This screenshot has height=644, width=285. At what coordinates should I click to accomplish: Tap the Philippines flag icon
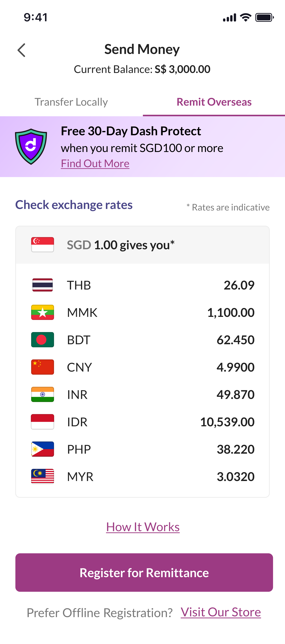click(x=43, y=449)
